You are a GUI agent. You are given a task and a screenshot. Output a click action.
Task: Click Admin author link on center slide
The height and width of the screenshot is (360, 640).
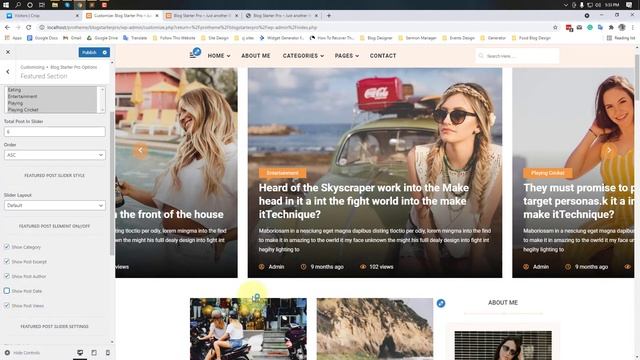(x=276, y=267)
